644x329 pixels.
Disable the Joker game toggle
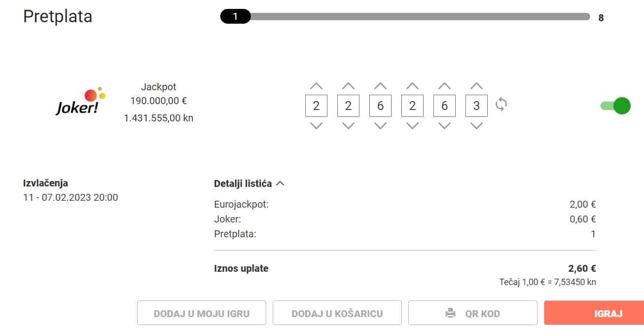pyautogui.click(x=616, y=106)
